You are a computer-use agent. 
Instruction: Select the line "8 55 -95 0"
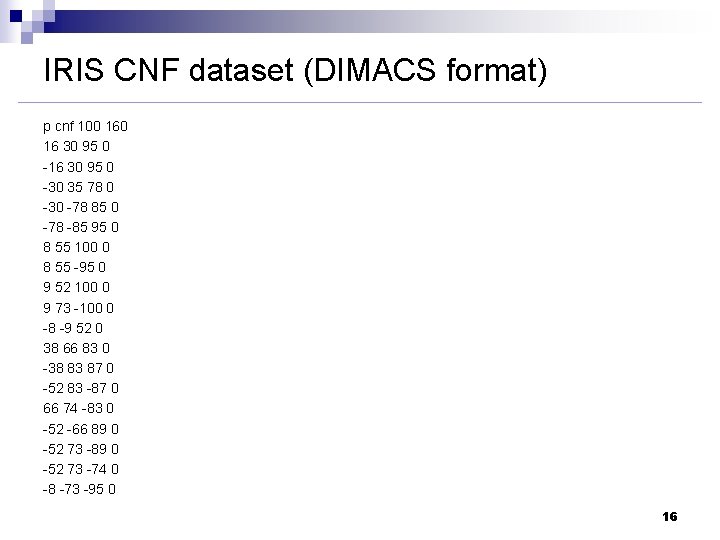pyautogui.click(x=74, y=267)
